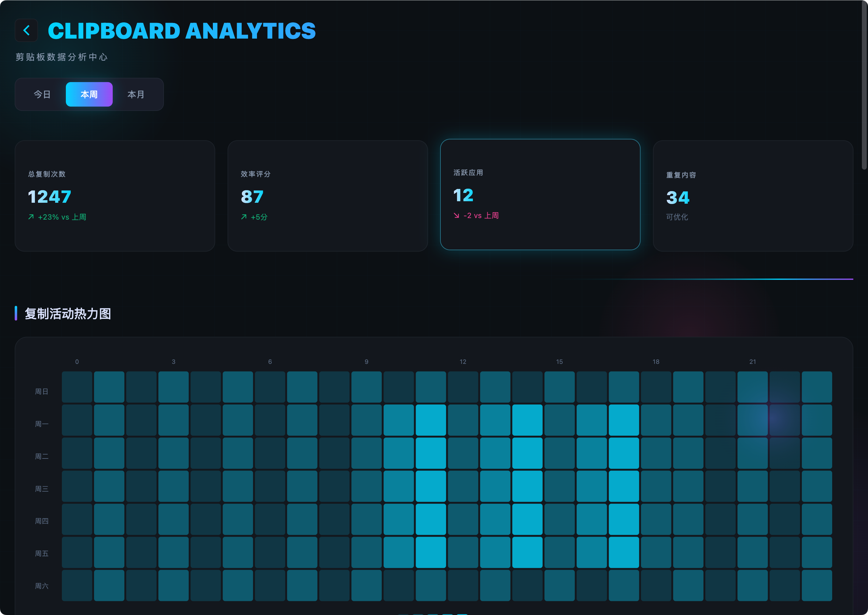The image size is (868, 615).
Task: Click the 1247 total copies value
Action: click(x=50, y=197)
